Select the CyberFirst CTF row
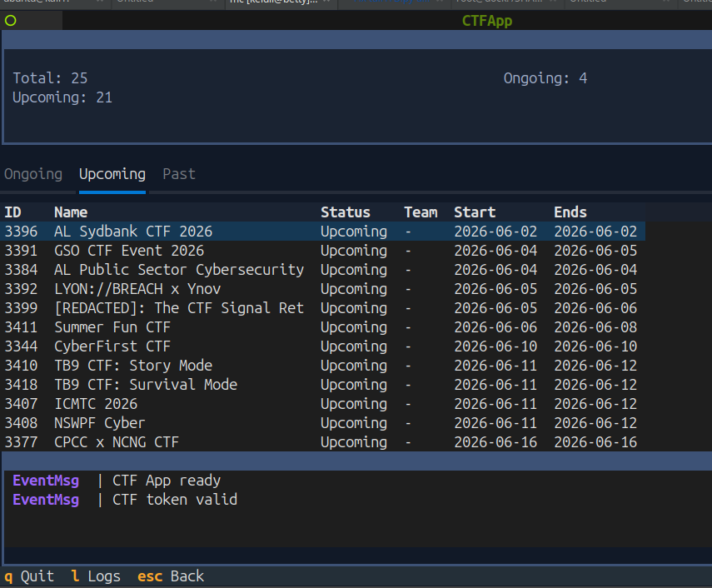Viewport: 712px width, 588px height. [323, 346]
